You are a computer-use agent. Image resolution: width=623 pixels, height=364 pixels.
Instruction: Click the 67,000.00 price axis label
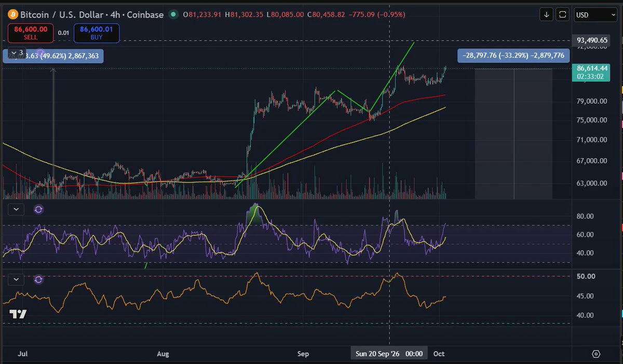coord(591,160)
